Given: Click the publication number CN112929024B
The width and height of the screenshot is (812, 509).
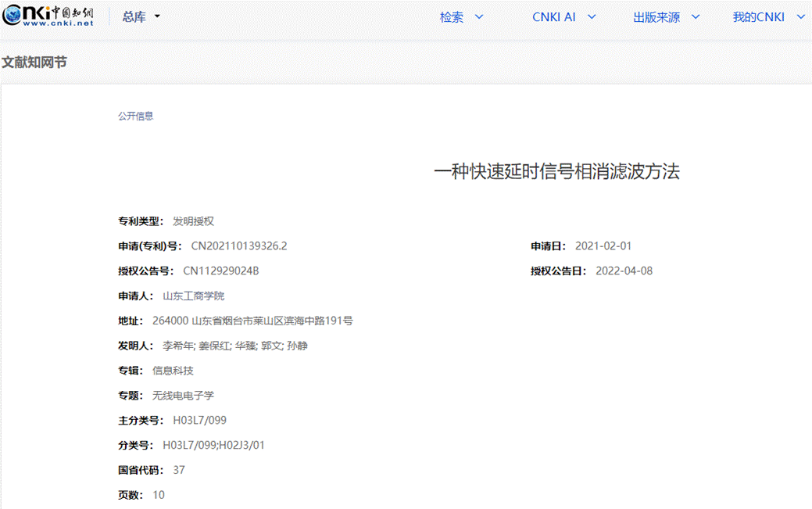Looking at the screenshot, I should tap(220, 271).
